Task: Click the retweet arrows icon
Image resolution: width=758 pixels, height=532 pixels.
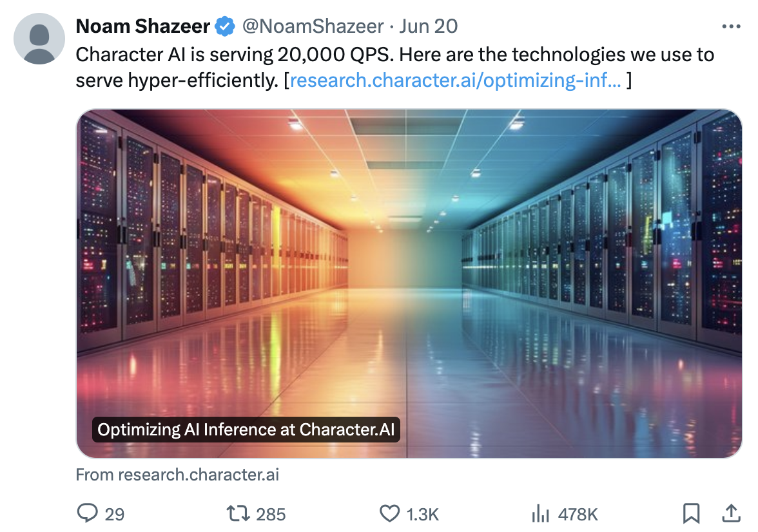Action: point(238,513)
